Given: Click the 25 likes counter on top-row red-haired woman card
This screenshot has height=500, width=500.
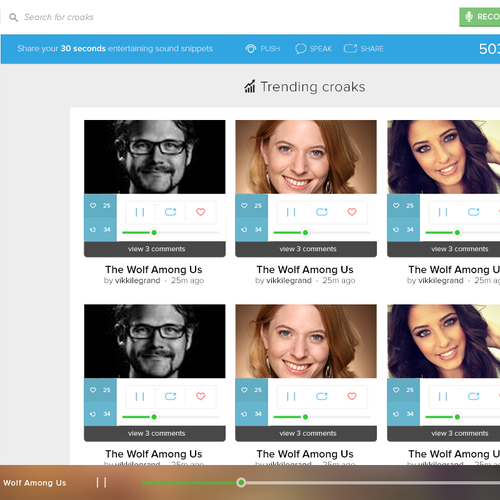Looking at the screenshot, I should [x=252, y=206].
